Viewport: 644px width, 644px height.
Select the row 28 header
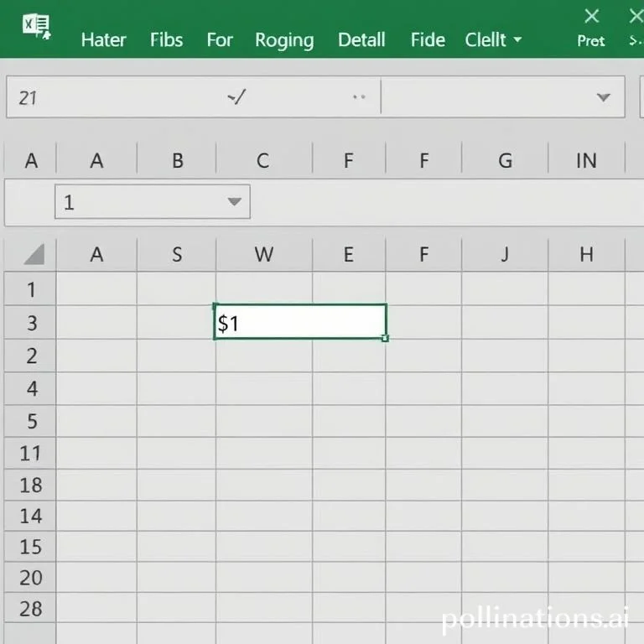point(31,609)
